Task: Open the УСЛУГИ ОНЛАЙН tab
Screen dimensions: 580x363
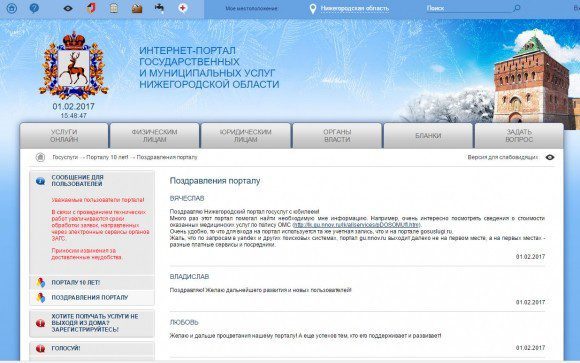Action: [x=64, y=136]
